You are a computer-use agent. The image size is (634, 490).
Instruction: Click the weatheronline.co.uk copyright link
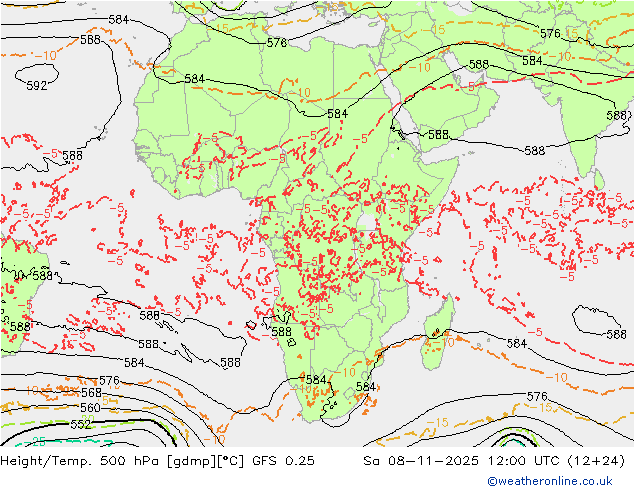(549, 481)
